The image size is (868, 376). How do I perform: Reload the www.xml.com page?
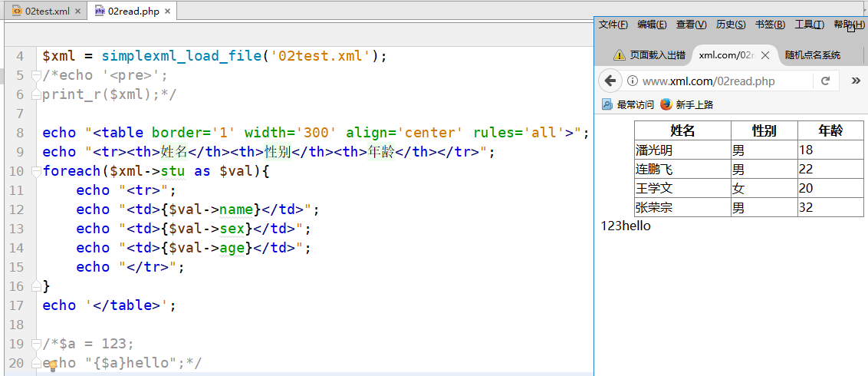825,81
